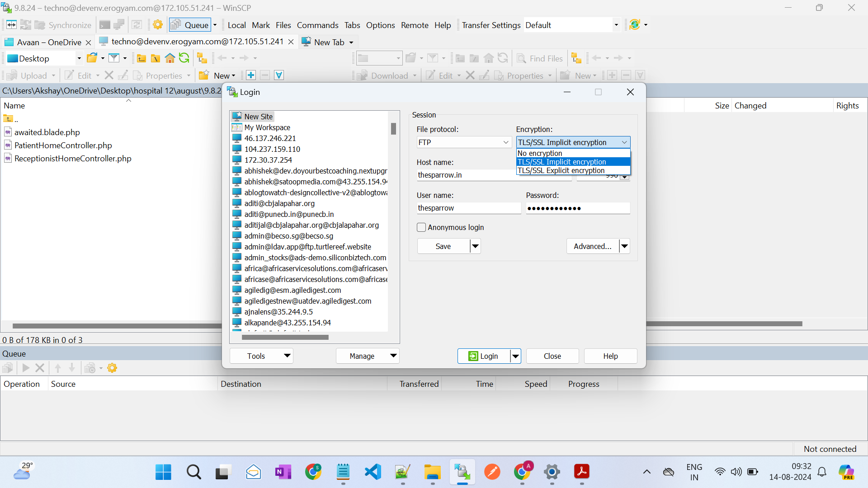Open the Save button dropdown arrow
868x488 pixels.
(475, 246)
